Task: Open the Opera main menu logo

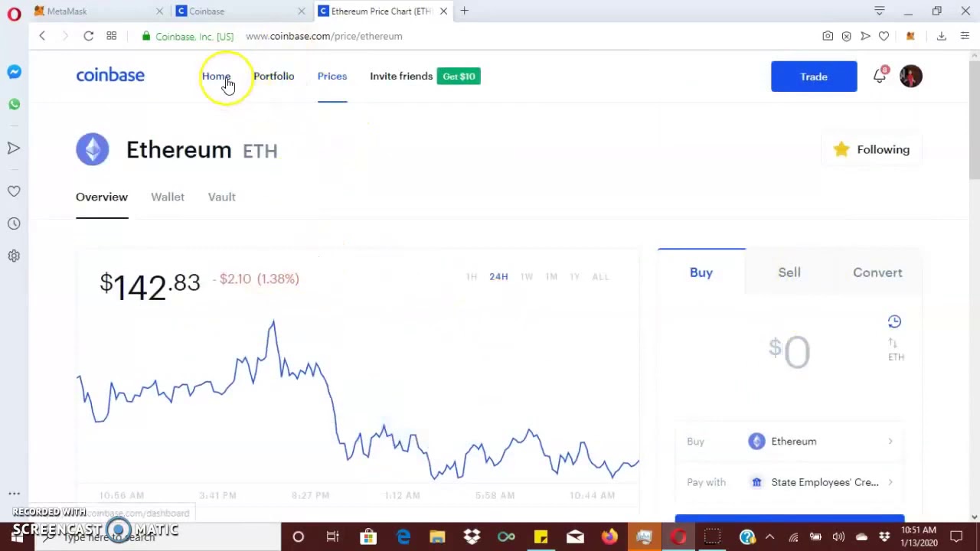Action: point(14,14)
